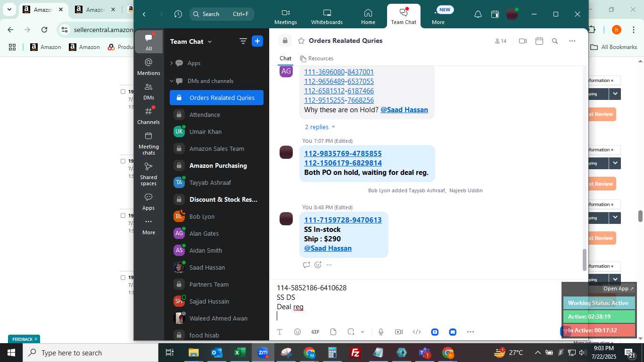Open chat with Bob Lyon

(216, 216)
